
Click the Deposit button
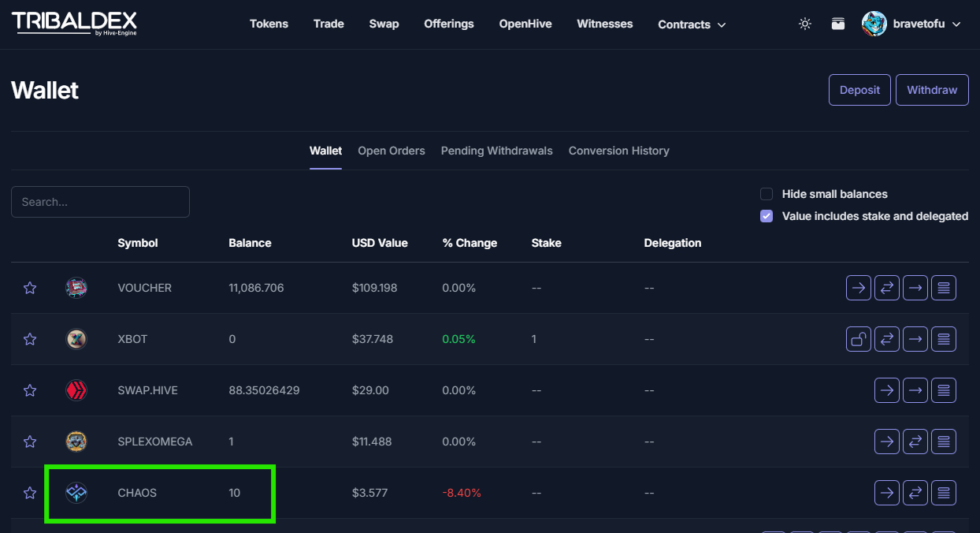(x=859, y=90)
